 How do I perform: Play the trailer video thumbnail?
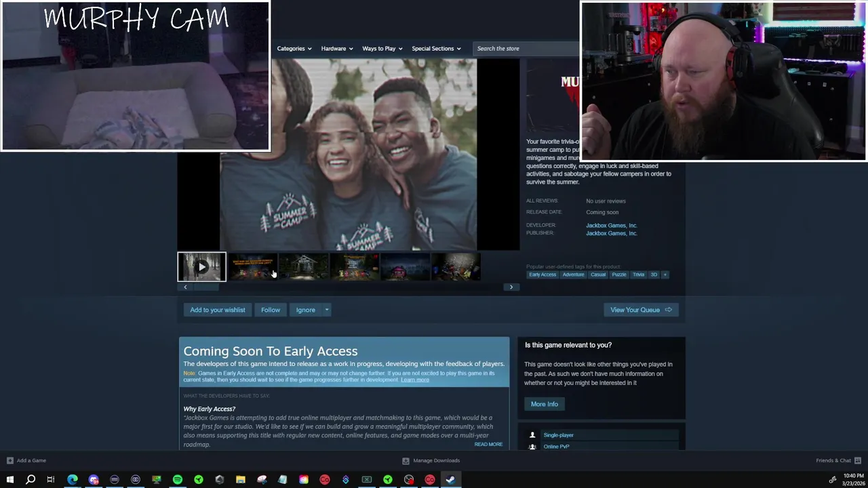click(201, 266)
